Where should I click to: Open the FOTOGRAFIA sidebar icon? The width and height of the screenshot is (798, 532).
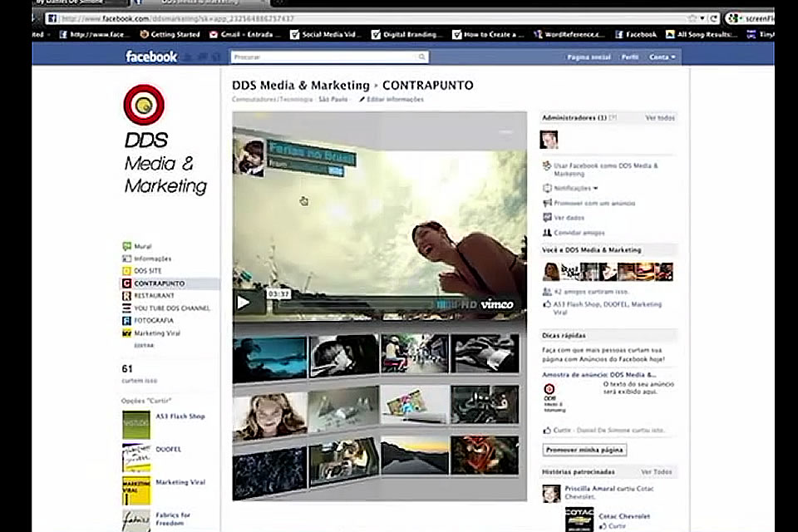tap(126, 320)
